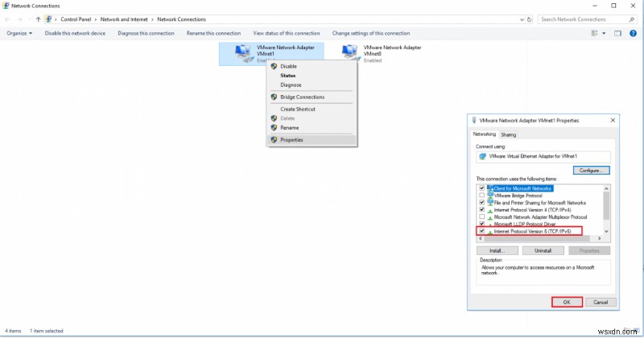Refresh the Network Connections address bar
The height and width of the screenshot is (338, 644).
(x=530, y=19)
